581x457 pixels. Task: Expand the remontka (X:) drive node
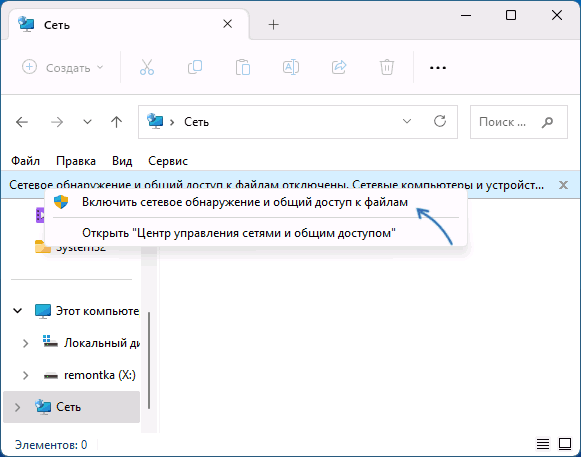[26, 375]
